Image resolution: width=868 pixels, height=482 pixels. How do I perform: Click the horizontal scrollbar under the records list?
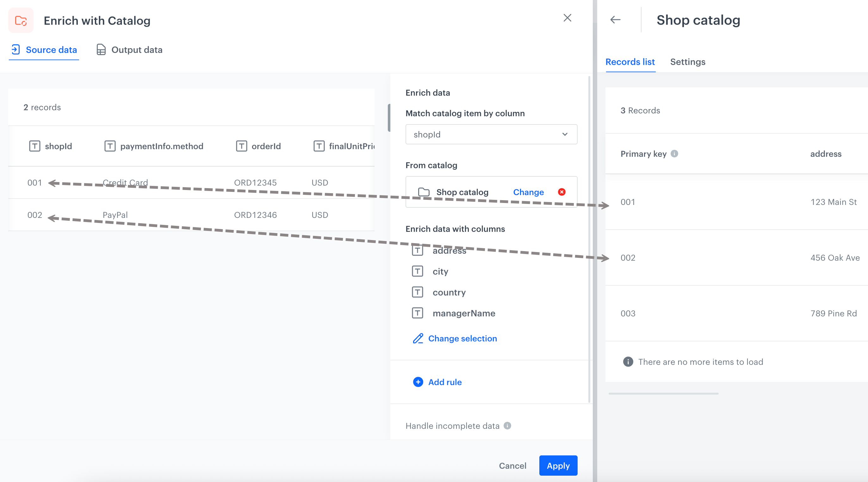point(663,393)
